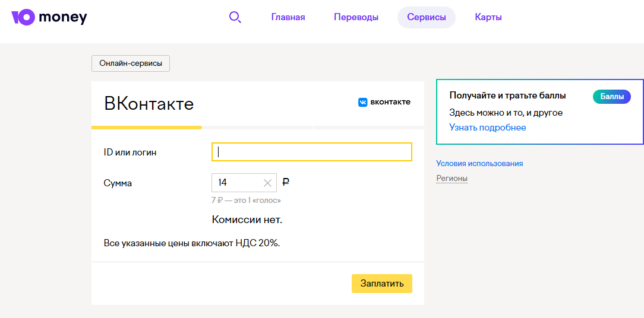Open search with the magnifier icon
644x318 pixels.
[235, 17]
